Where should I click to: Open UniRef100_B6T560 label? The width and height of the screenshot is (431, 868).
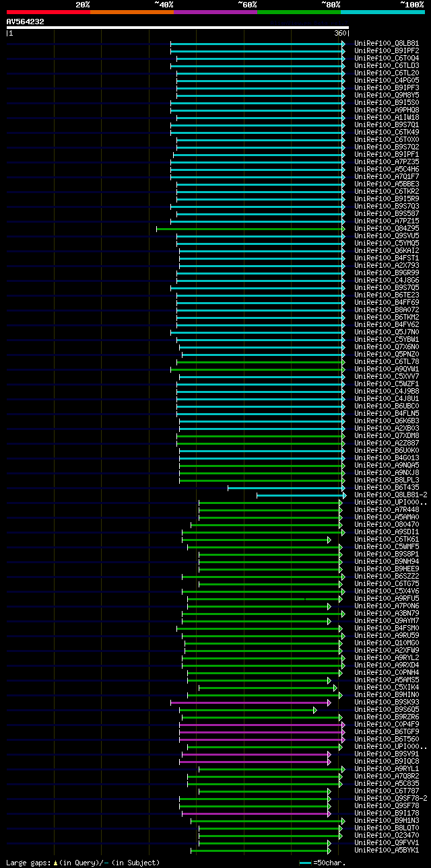point(387,739)
